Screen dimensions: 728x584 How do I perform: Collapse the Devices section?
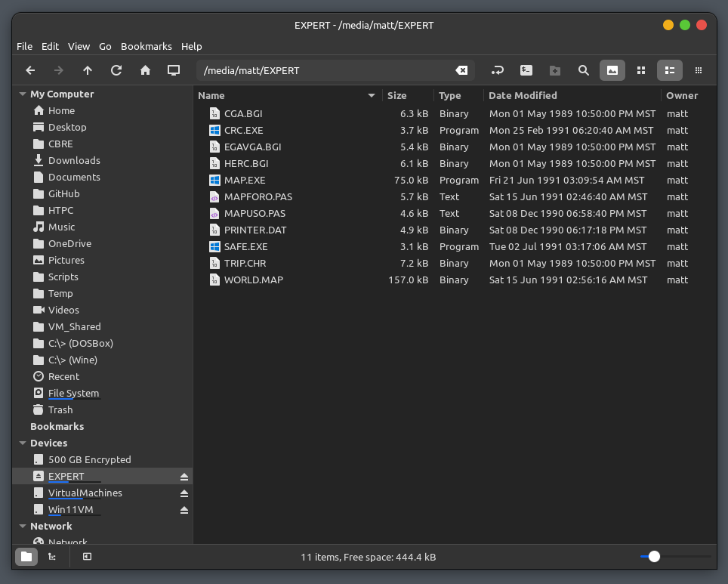click(22, 443)
